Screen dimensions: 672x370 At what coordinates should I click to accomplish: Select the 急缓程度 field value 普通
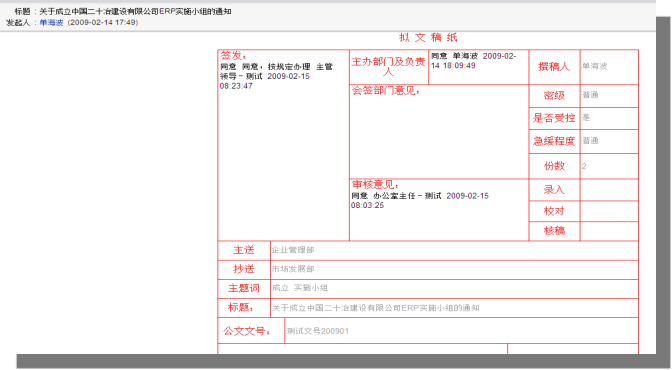(x=609, y=141)
